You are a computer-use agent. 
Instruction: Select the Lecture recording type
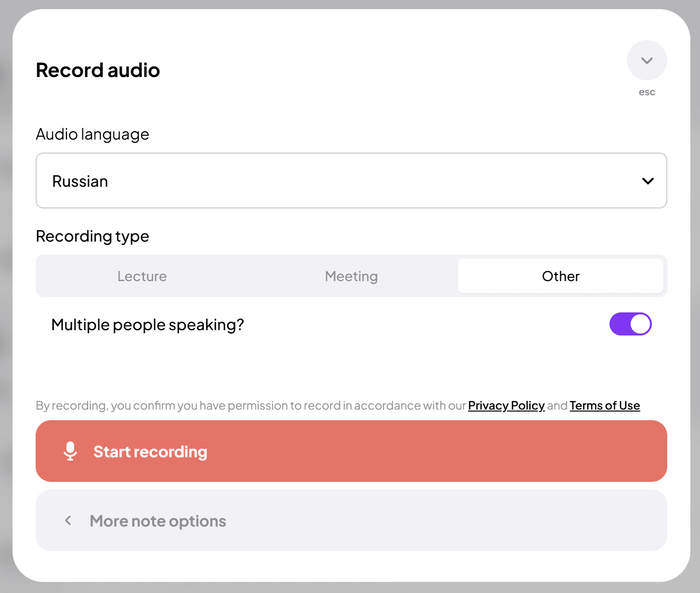[x=142, y=276]
